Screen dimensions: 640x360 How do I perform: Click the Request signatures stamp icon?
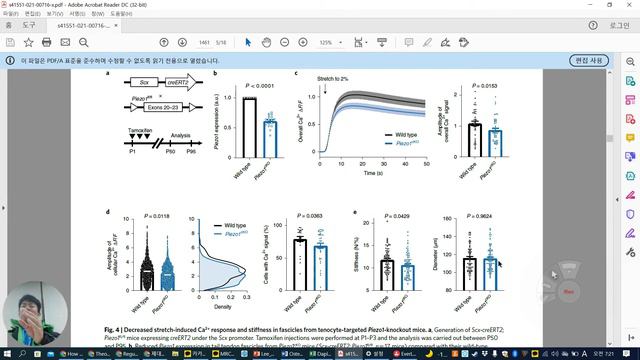(x=464, y=42)
